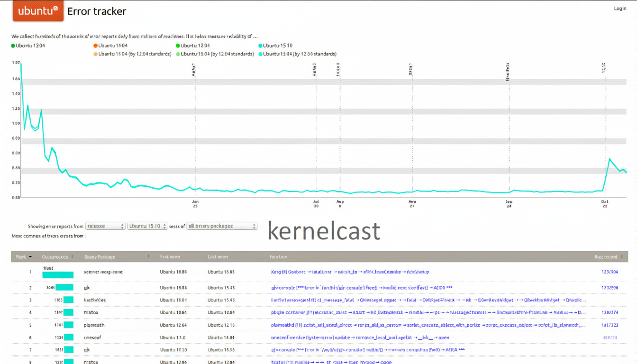
Task: Select the Last seen value in rank 5 row
Action: tap(221, 325)
